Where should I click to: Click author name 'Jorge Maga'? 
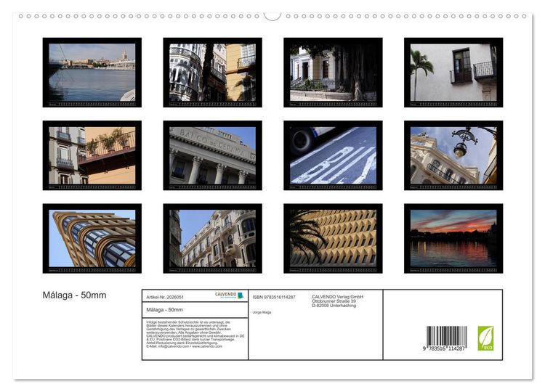point(262,312)
